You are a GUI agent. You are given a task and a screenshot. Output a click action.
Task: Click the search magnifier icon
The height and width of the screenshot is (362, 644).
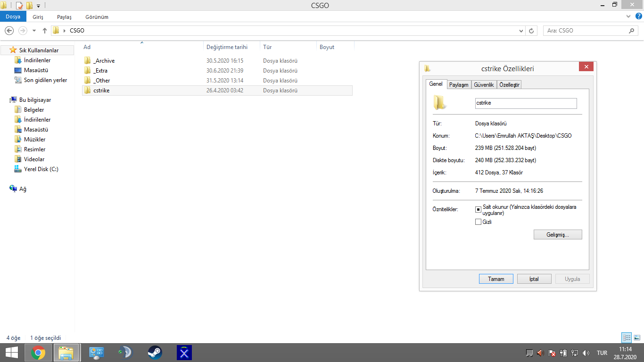(632, 31)
